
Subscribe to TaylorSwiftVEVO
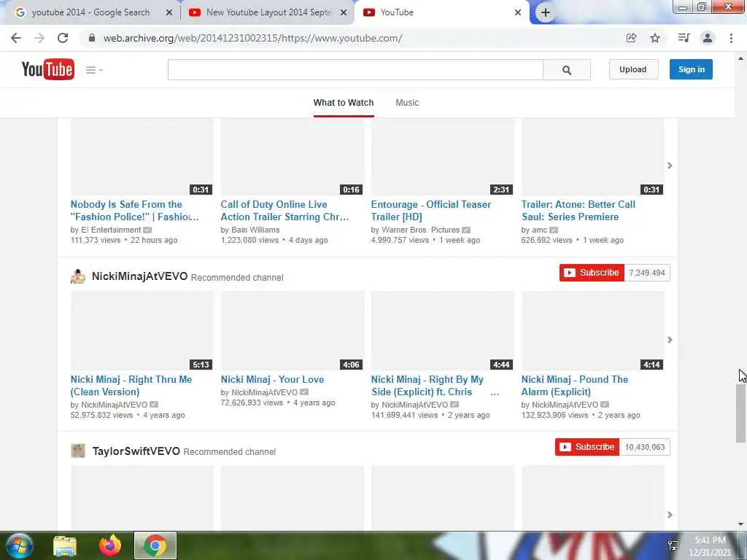coord(587,447)
